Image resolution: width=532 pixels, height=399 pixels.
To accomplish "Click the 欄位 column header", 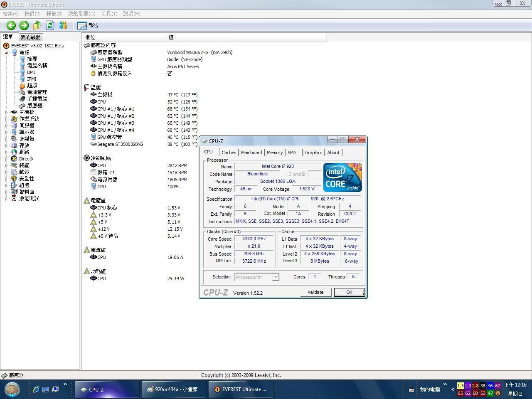I will click(123, 37).
